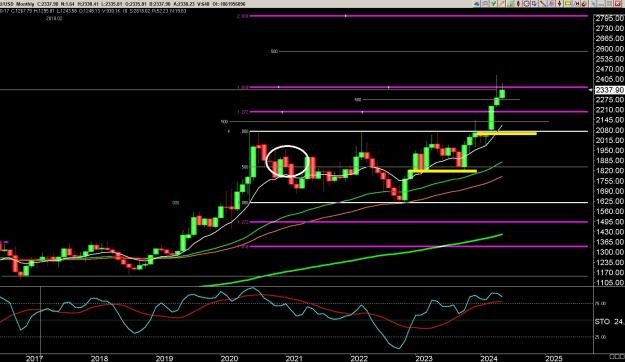Viewport: 625px width, 362px height.
Task: Click the 2080.00 price axis label
Action: (609, 130)
